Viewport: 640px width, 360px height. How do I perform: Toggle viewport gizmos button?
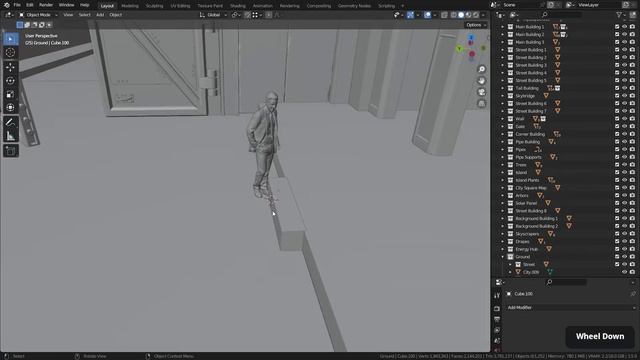[x=410, y=15]
